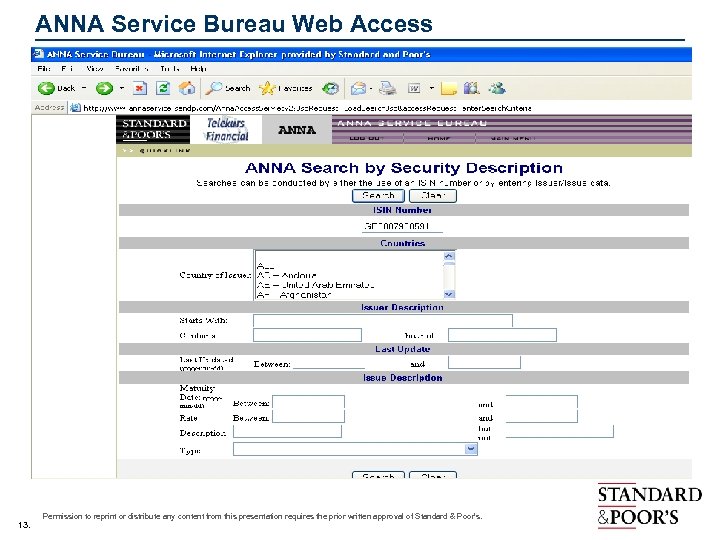Click the ANNA logo in banner
The width and height of the screenshot is (720, 540).
pyautogui.click(x=297, y=129)
